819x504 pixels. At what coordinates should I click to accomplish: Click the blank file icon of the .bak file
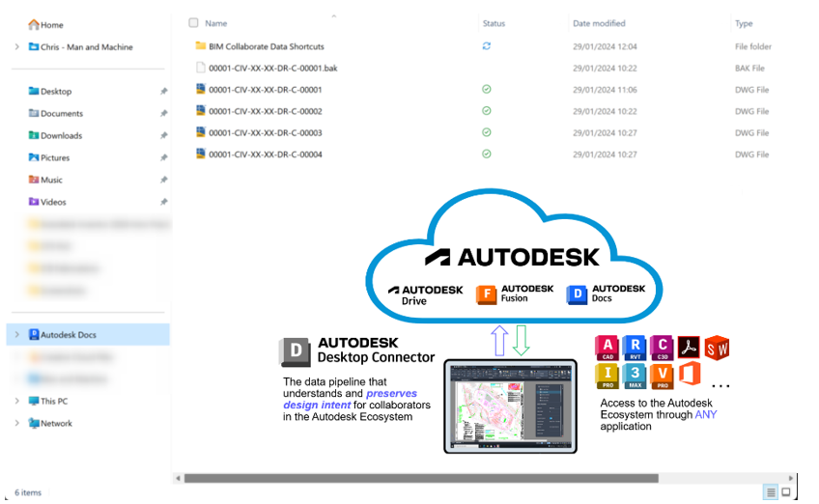(x=201, y=68)
